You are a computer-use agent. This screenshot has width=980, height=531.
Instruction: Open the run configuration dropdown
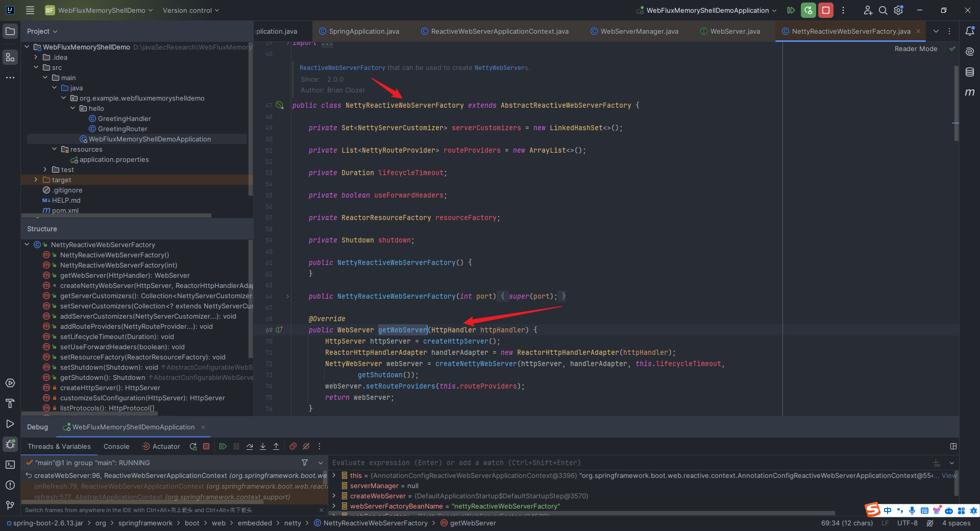706,10
